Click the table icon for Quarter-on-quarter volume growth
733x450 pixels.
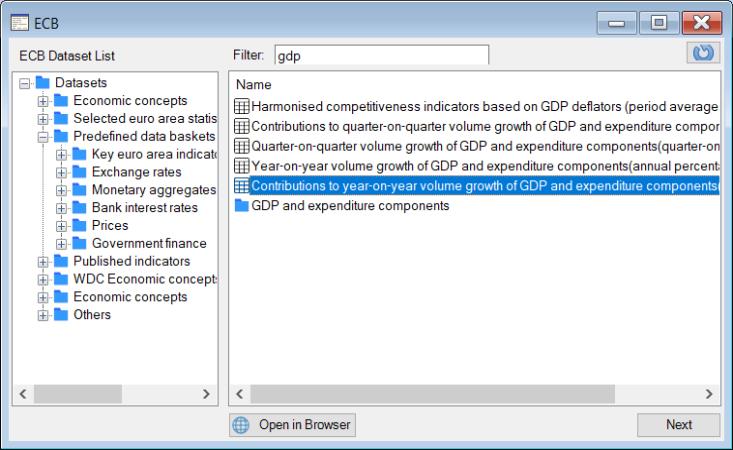tap(241, 146)
